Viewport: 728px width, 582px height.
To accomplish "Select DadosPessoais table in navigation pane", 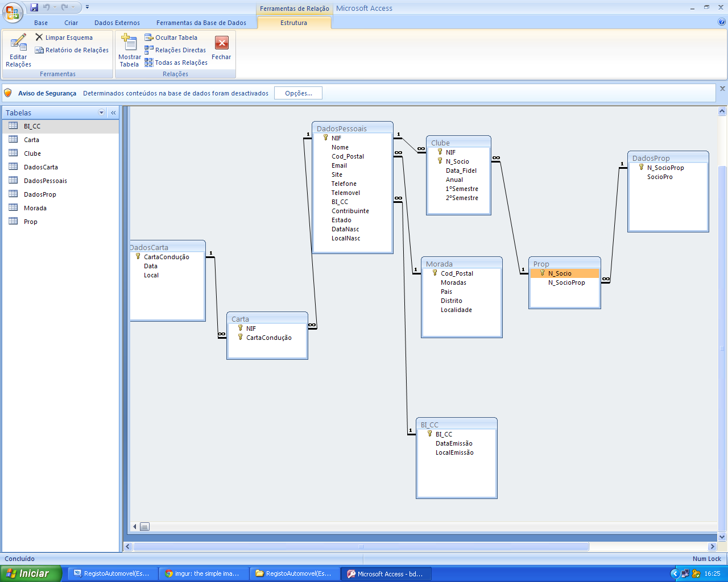I will coord(45,181).
